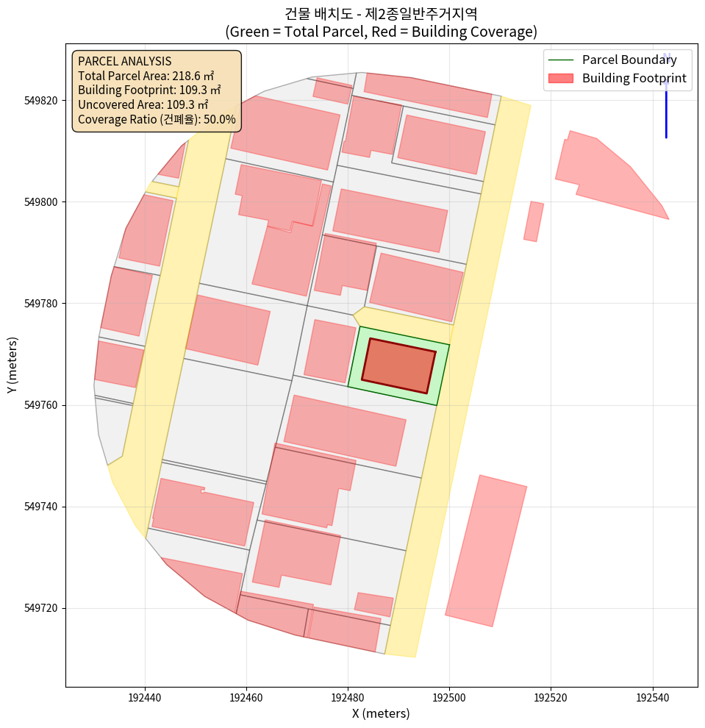
Task: Select the dark red highlighted building footprint
Action: pyautogui.click(x=398, y=366)
